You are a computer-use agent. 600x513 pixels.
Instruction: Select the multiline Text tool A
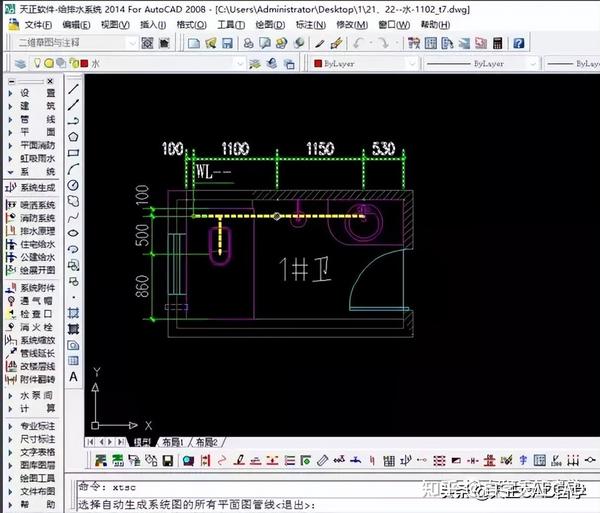tap(73, 377)
